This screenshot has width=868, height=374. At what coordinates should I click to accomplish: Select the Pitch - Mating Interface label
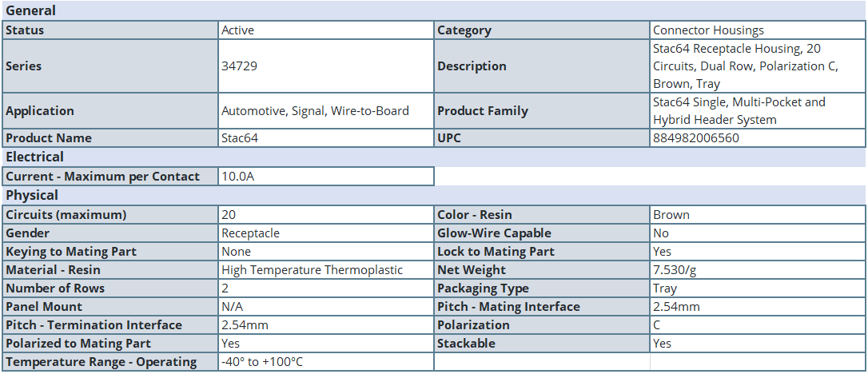[x=509, y=307]
